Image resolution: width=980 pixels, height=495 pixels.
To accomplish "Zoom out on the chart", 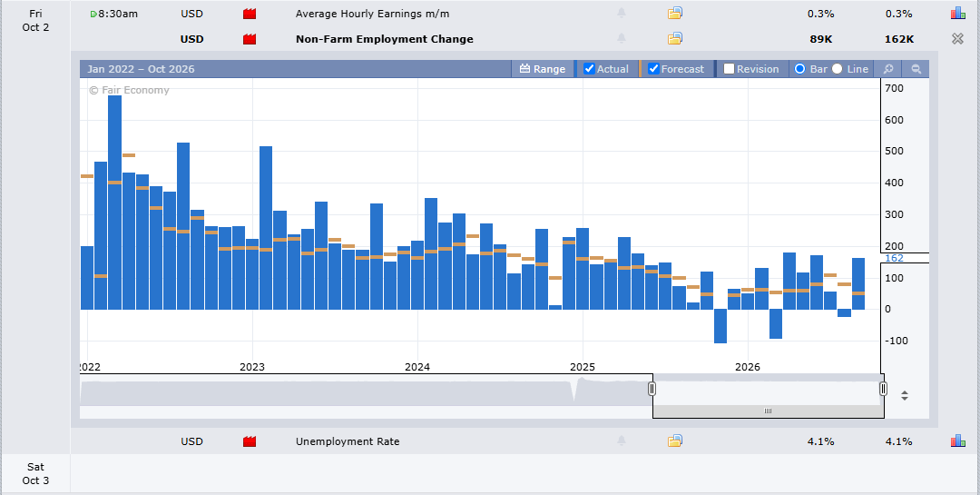I will pyautogui.click(x=916, y=69).
